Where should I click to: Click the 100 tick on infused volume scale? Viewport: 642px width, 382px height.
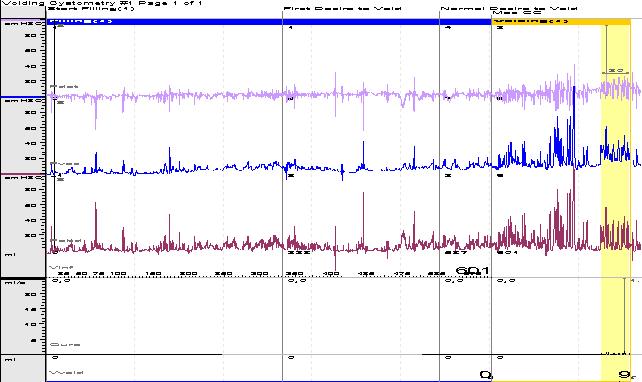click(x=118, y=274)
